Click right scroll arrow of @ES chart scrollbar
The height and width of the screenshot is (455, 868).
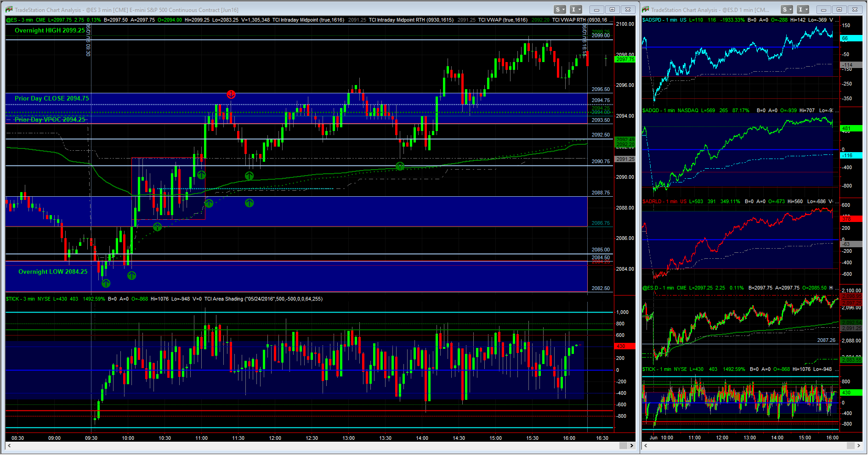631,445
